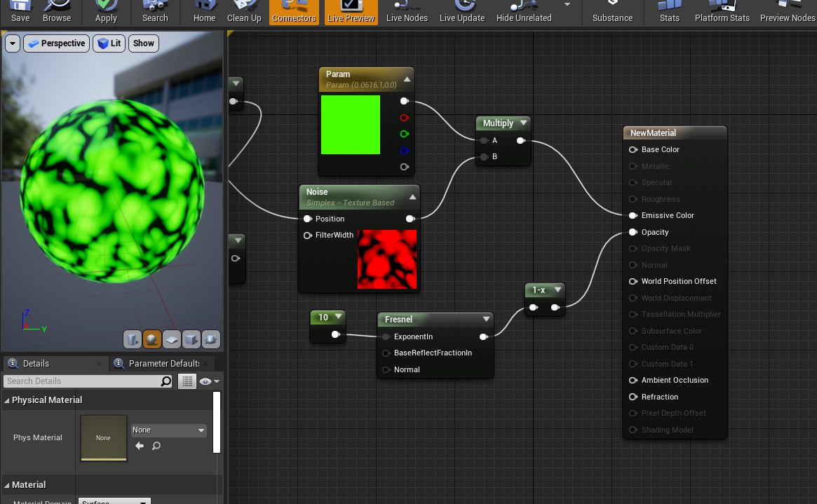This screenshot has width=817, height=504.
Task: Open the Phys Material None dropdown
Action: 169,430
